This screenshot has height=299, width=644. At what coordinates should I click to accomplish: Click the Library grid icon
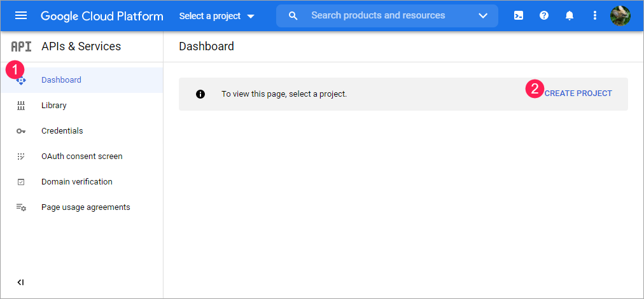[x=21, y=106]
